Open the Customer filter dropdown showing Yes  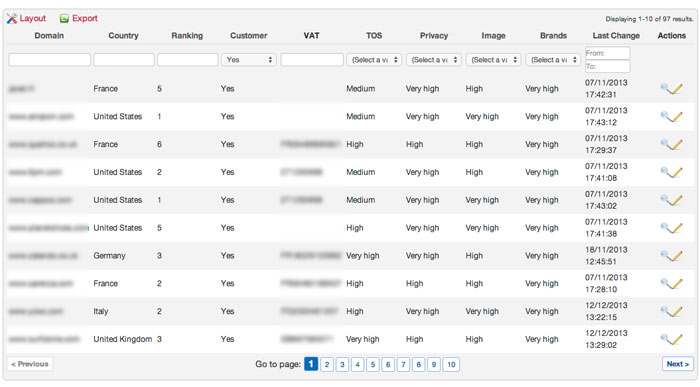pos(249,60)
